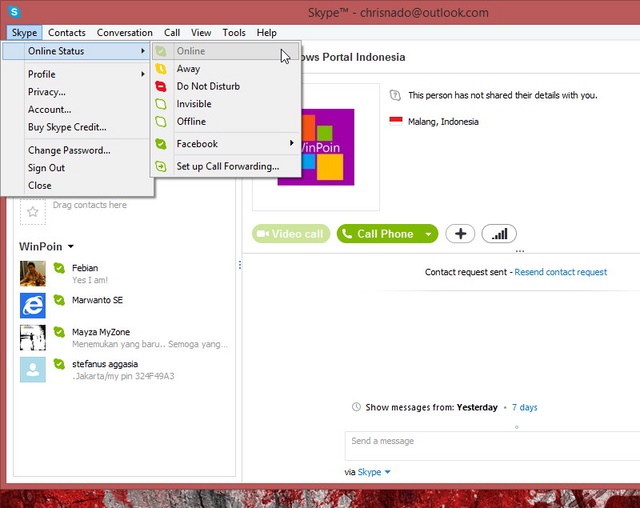Click the Skype logo in title bar

[14, 12]
